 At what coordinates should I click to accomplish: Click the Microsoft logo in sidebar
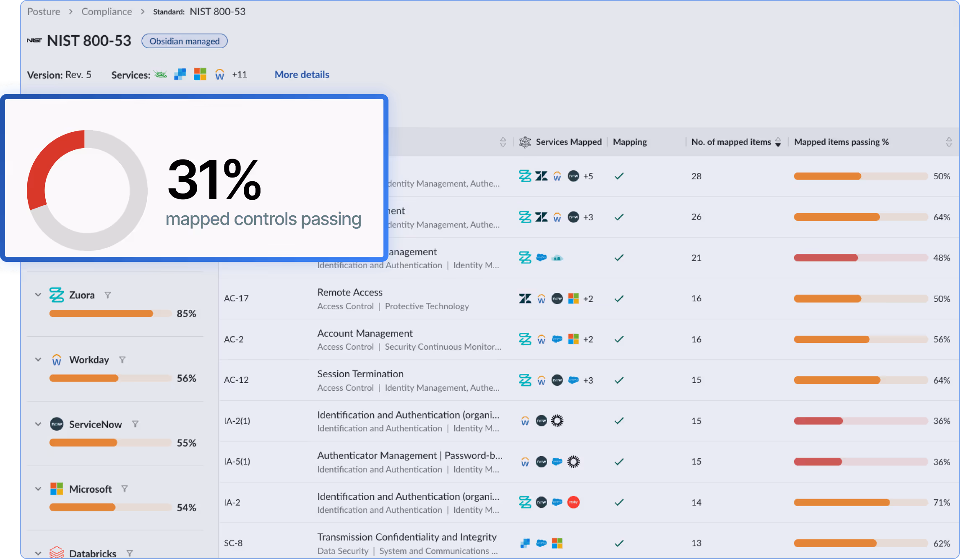57,489
